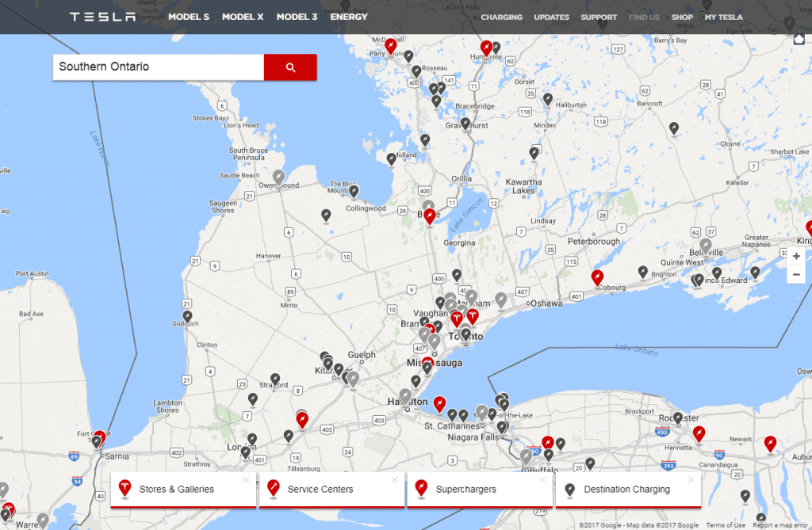
Task: Select the Supercharger pin near Rochester
Action: (x=699, y=433)
